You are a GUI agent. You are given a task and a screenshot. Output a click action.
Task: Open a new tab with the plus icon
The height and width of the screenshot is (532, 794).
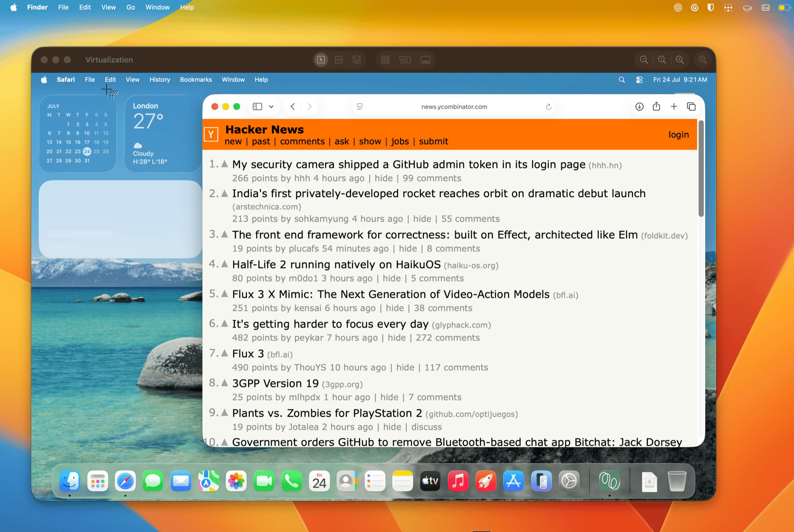[674, 106]
